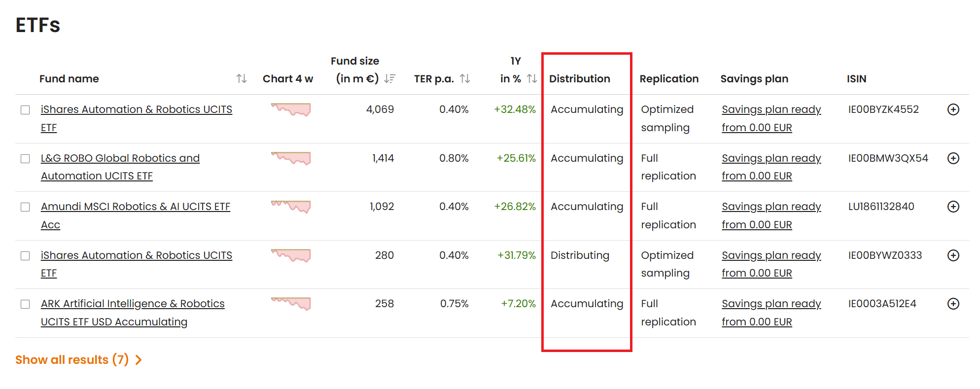
Task: Tick checkbox for 4,069 fund size iShares
Action: [25, 110]
